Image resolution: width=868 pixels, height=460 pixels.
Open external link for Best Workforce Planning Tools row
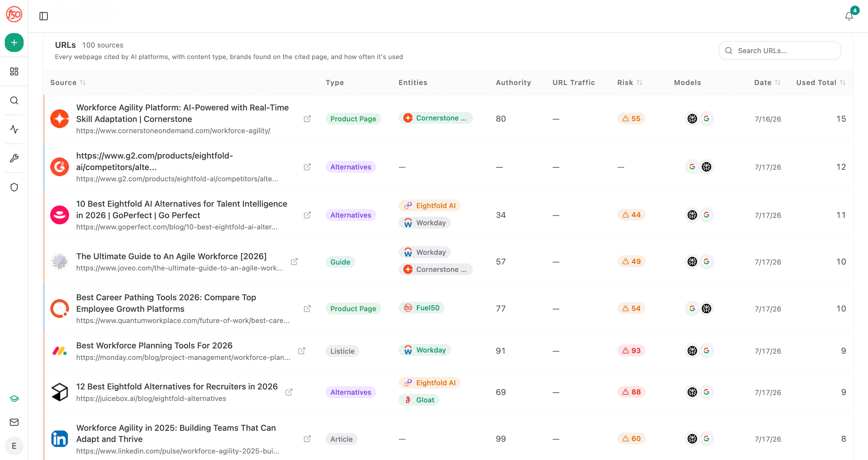[301, 351]
